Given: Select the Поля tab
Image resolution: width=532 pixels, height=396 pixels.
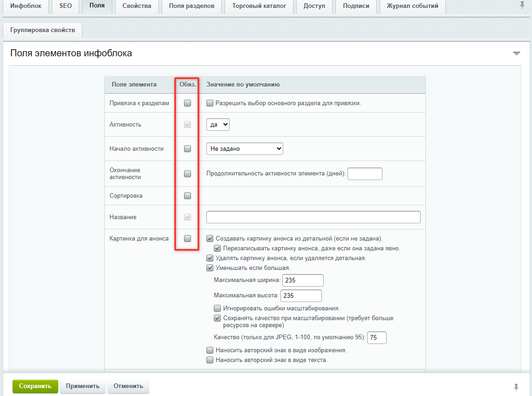Looking at the screenshot, I should (97, 6).
